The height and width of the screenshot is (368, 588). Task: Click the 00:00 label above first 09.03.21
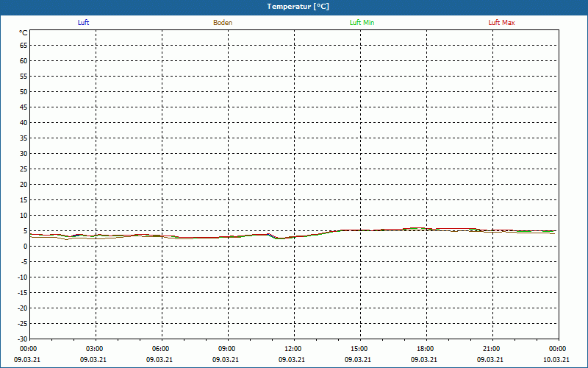[28, 349]
